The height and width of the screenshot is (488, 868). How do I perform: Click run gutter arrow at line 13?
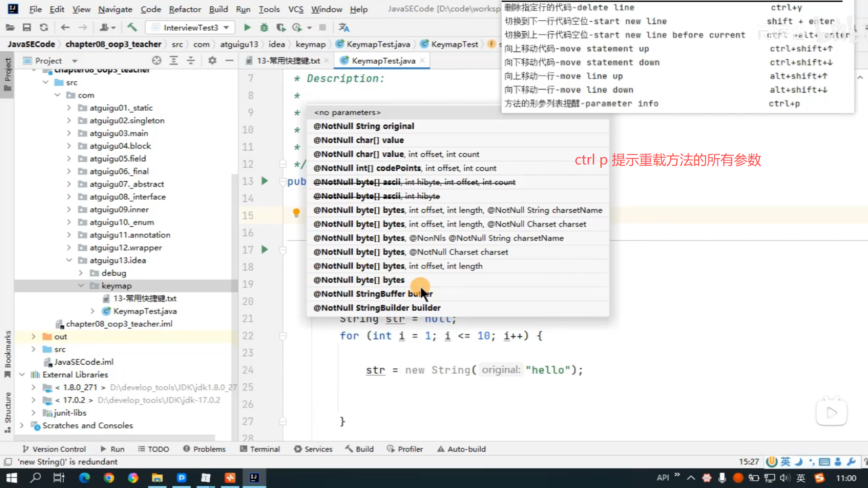(x=264, y=181)
